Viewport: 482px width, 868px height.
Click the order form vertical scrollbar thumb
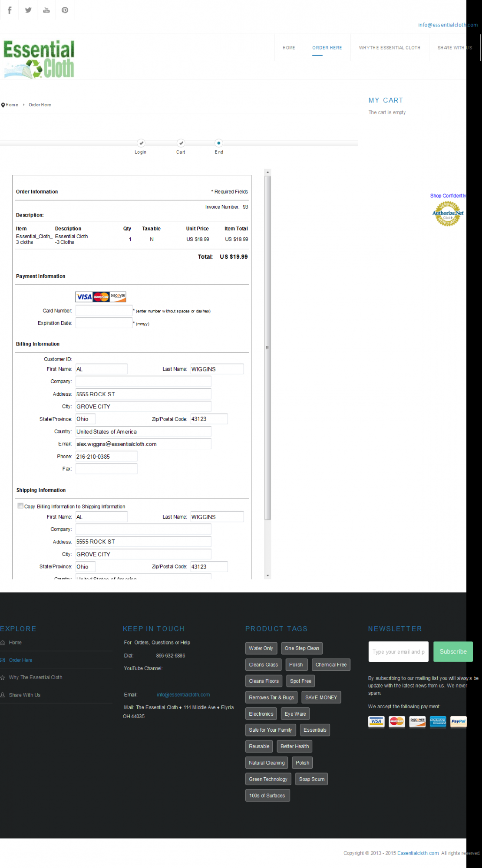click(268, 348)
